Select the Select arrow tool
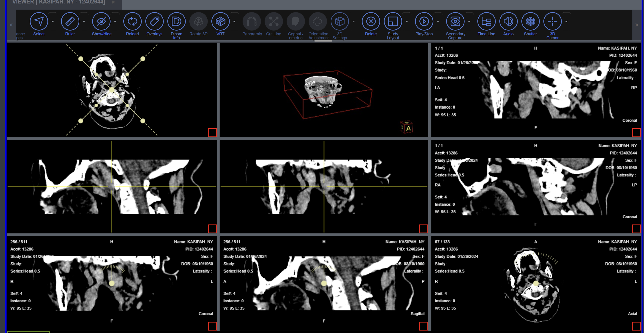 pos(39,21)
